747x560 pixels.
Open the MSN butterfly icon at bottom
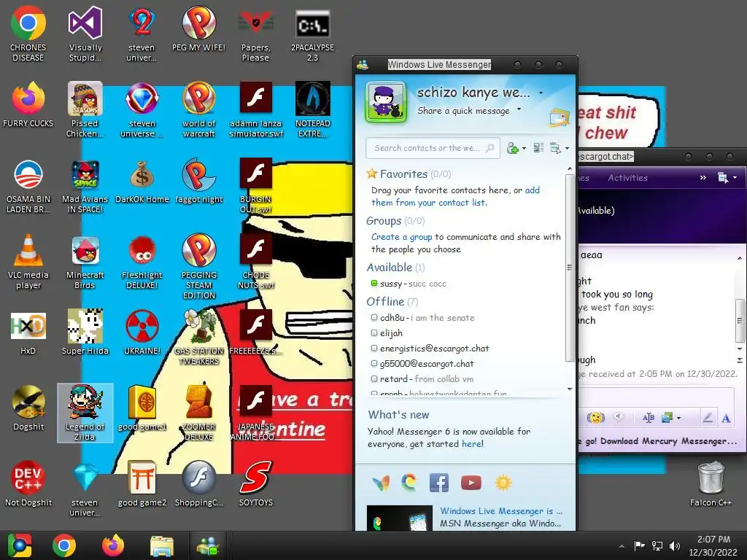[x=381, y=483]
